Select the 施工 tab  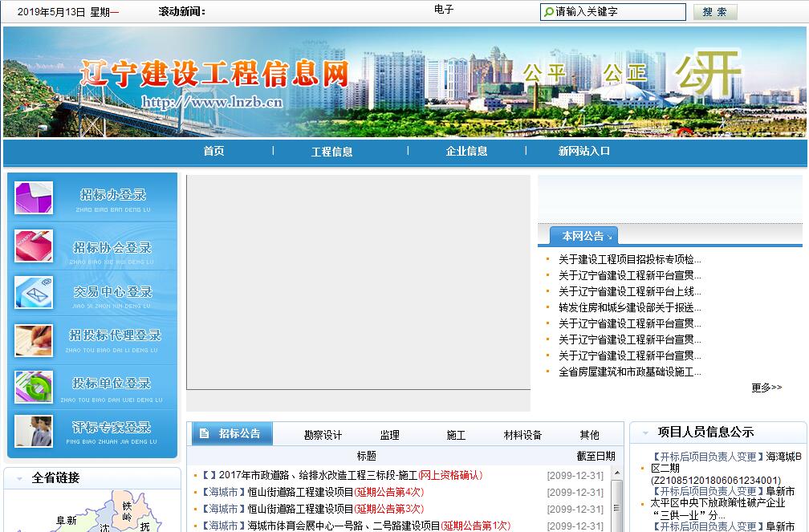(x=456, y=435)
